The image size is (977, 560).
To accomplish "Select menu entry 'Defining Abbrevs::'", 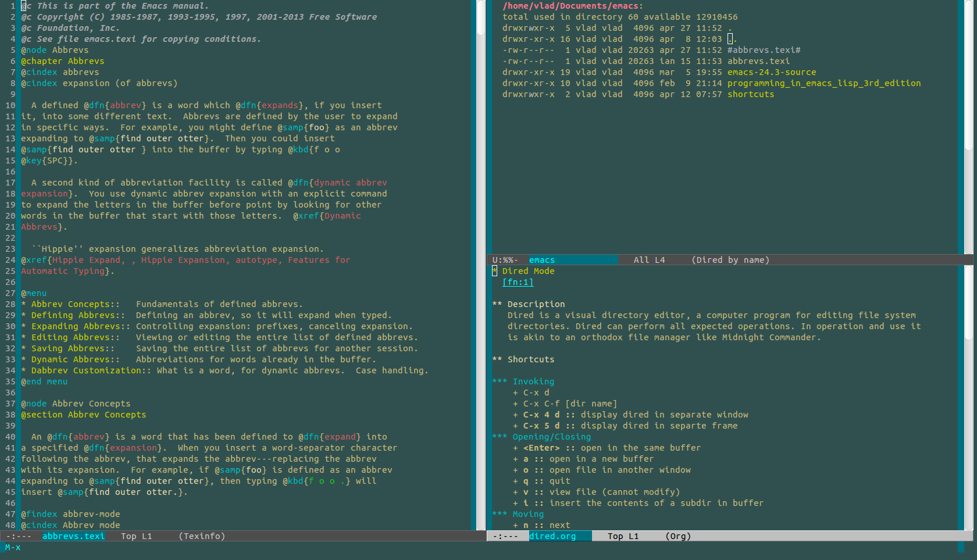I will (78, 315).
